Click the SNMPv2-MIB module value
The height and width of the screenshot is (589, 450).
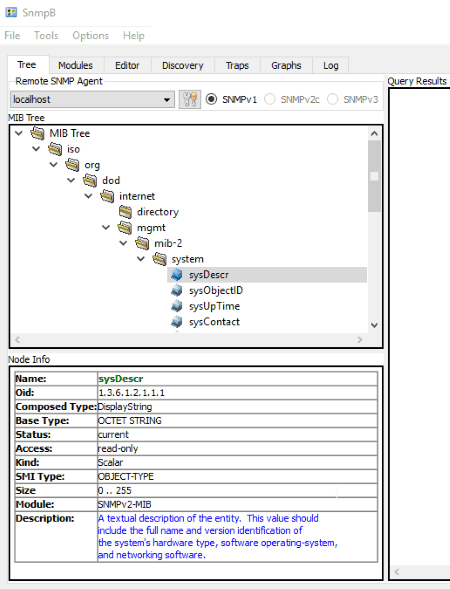click(125, 504)
